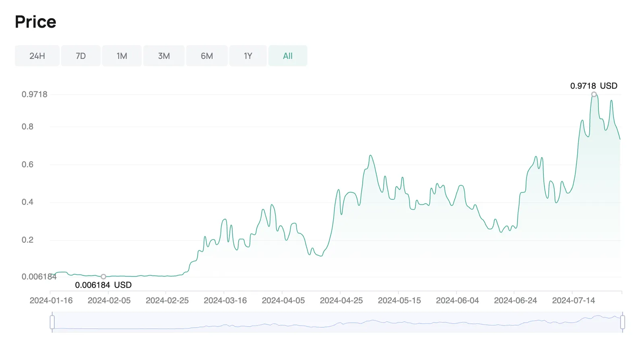Click the 2024-01-16 date label
The image size is (644, 352).
51,300
